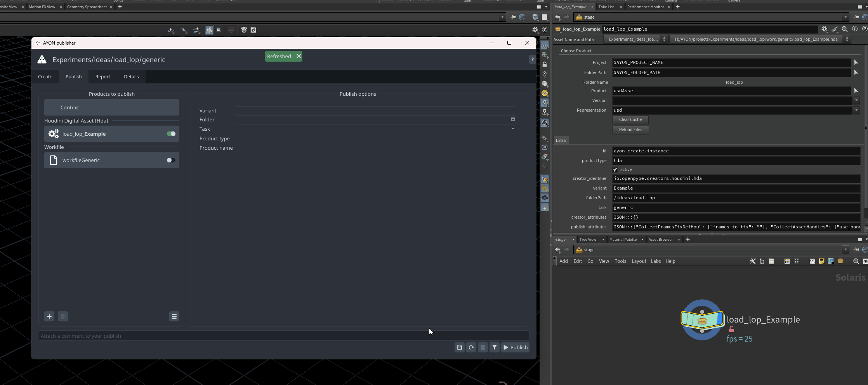Image resolution: width=868 pixels, height=385 pixels.
Task: Open the Layout menu in network editor
Action: [x=639, y=261]
